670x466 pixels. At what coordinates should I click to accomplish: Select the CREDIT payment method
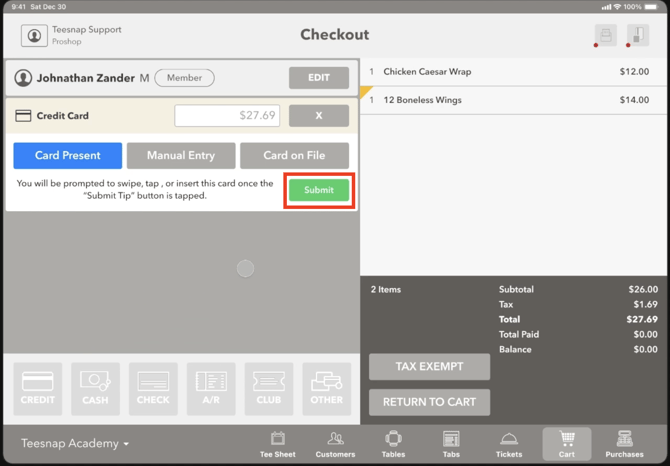click(38, 389)
